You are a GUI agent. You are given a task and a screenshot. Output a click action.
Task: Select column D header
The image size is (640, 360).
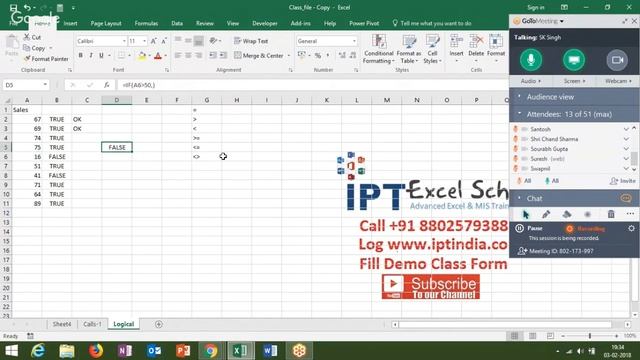(117, 100)
